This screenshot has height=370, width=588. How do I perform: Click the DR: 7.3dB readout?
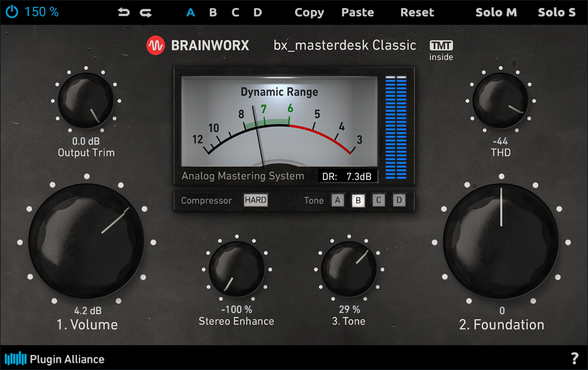(347, 176)
